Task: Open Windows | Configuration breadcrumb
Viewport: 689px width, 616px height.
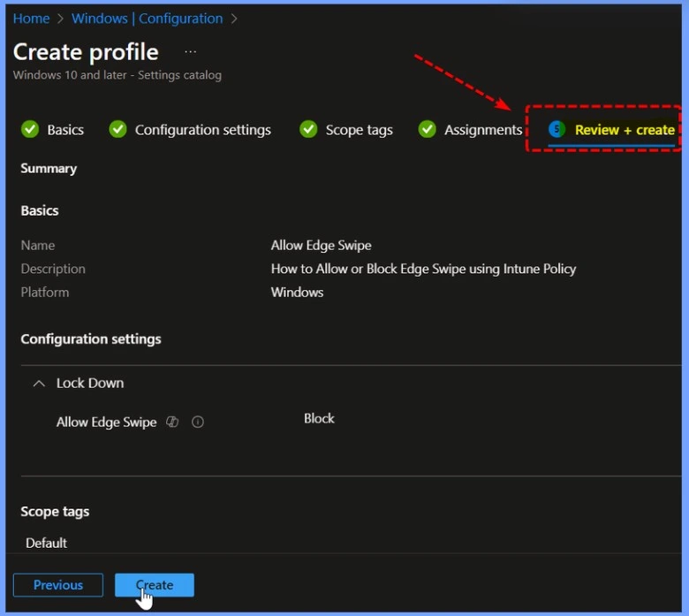Action: pos(148,19)
